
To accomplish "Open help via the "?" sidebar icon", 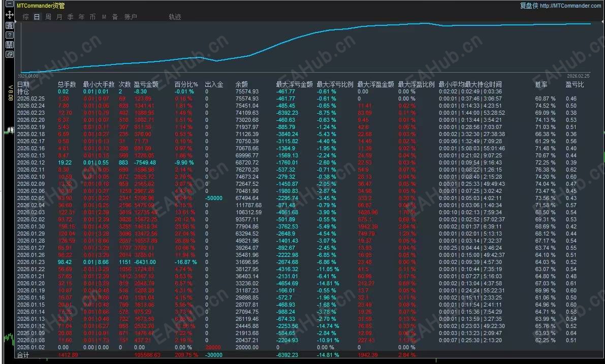I will coord(9,34).
